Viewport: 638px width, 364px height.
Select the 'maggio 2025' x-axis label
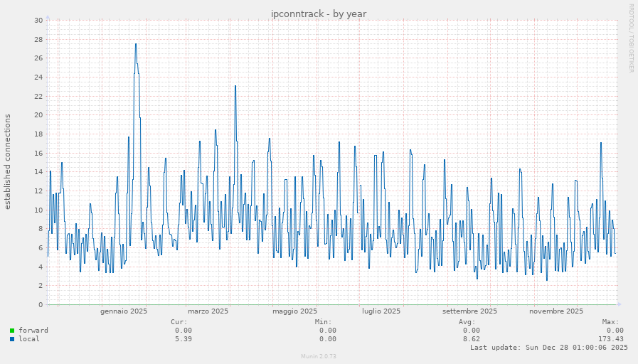[294, 311]
